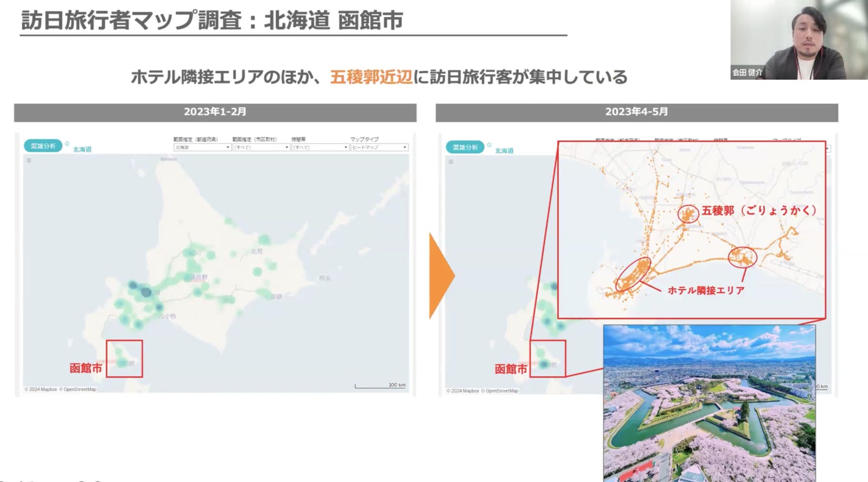Viewport: 868px width, 482px height.
Task: Click the speaker webcam video thumbnail
Action: pyautogui.click(x=799, y=40)
